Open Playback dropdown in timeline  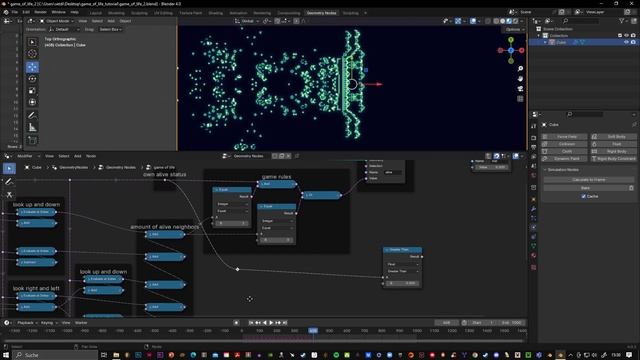[x=27, y=323]
